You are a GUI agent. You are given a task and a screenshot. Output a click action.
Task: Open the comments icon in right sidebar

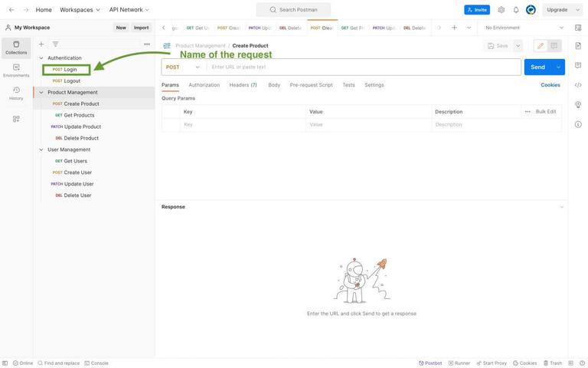pos(578,65)
